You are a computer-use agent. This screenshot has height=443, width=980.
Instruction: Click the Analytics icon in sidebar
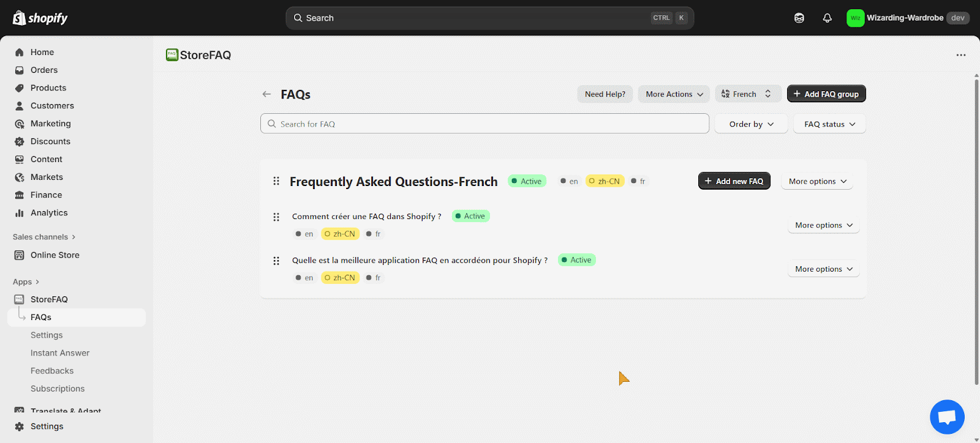click(x=20, y=212)
